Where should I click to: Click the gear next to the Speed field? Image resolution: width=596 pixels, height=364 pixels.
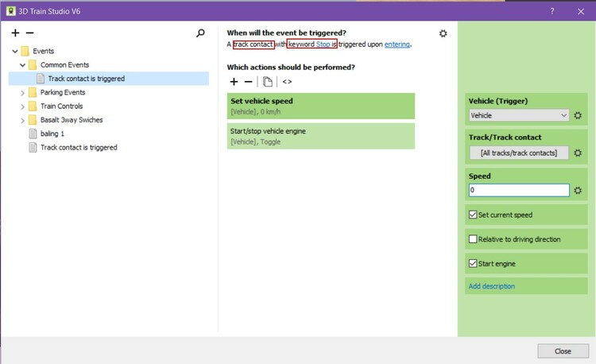(x=578, y=191)
